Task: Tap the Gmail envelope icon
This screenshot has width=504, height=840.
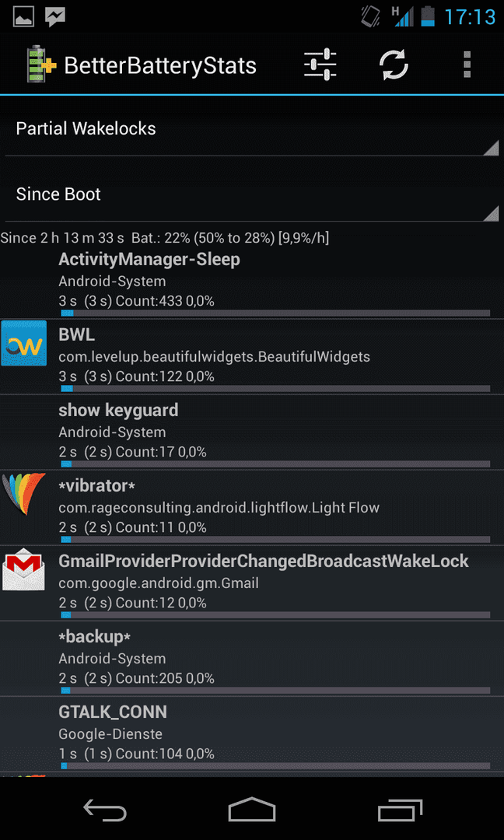Action: (23, 569)
